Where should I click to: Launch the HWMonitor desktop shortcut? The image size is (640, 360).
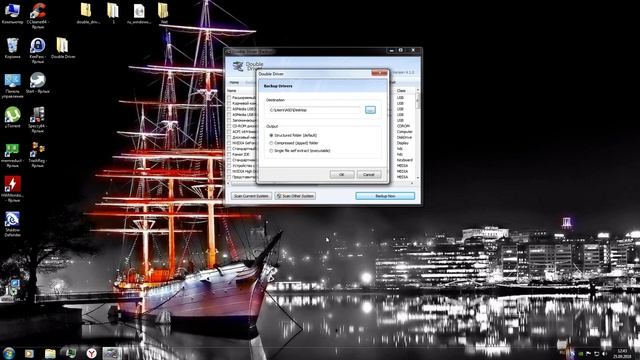click(x=12, y=189)
